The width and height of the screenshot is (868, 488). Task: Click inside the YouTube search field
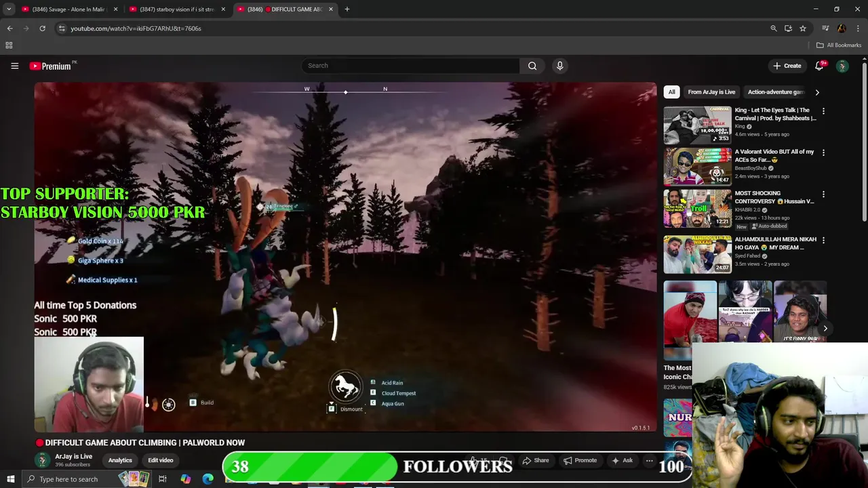(410, 66)
